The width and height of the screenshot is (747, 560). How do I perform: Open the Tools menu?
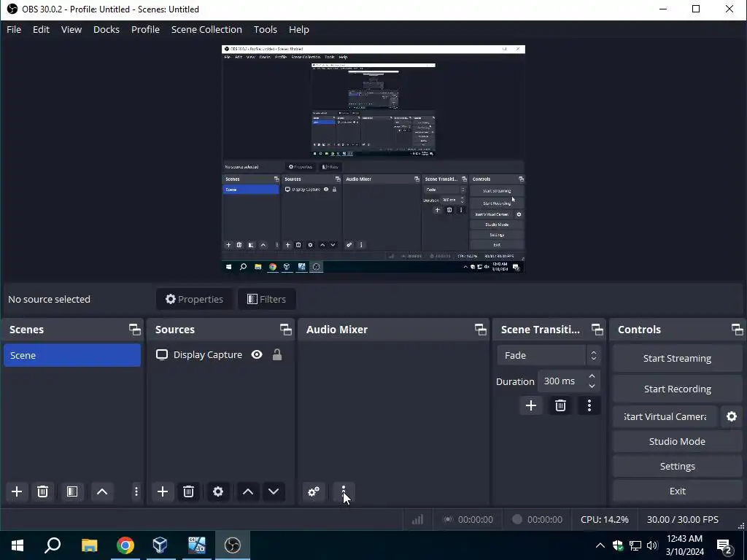pos(266,29)
